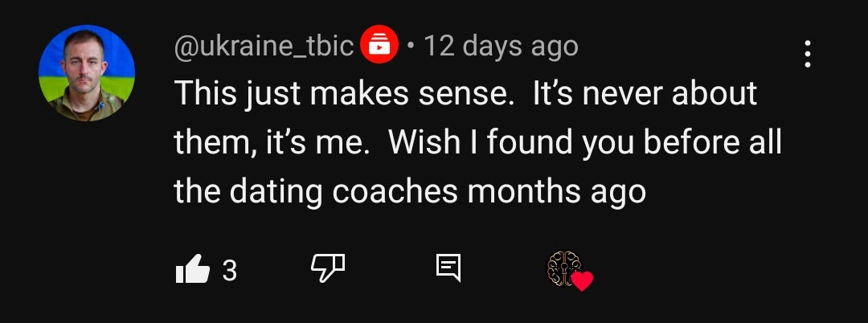Dislike the comment with thumbs down
This screenshot has height=323, width=868.
pos(328,269)
